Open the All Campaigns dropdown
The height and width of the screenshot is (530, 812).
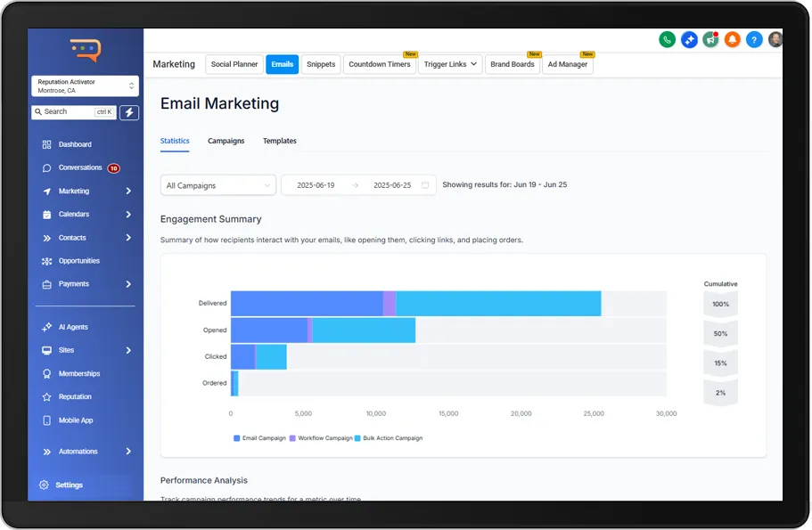tap(218, 185)
